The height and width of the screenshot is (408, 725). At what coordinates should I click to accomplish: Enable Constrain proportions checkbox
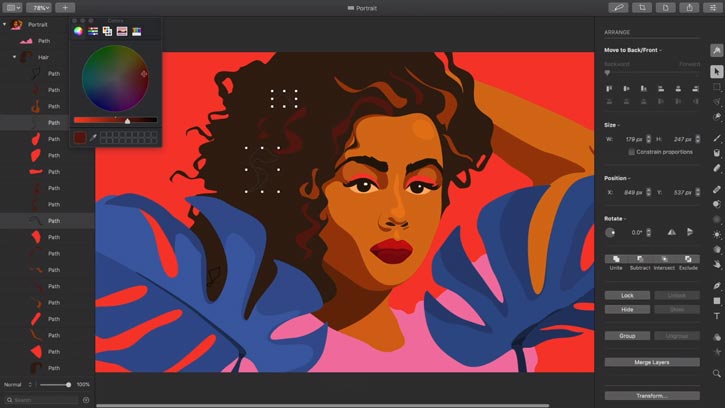[631, 152]
